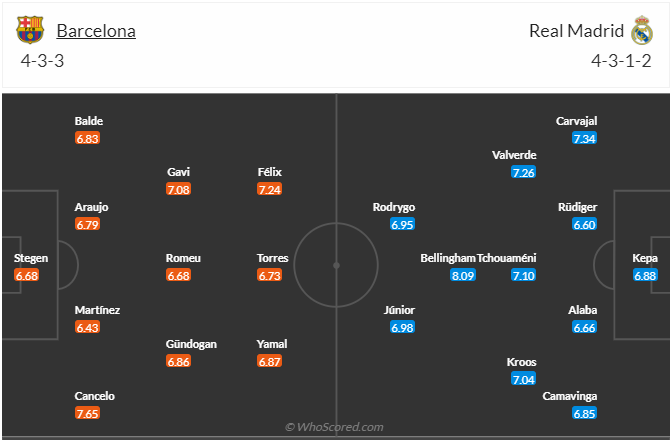Click the Real Madrid team name
The height and width of the screenshot is (440, 671).
click(576, 30)
